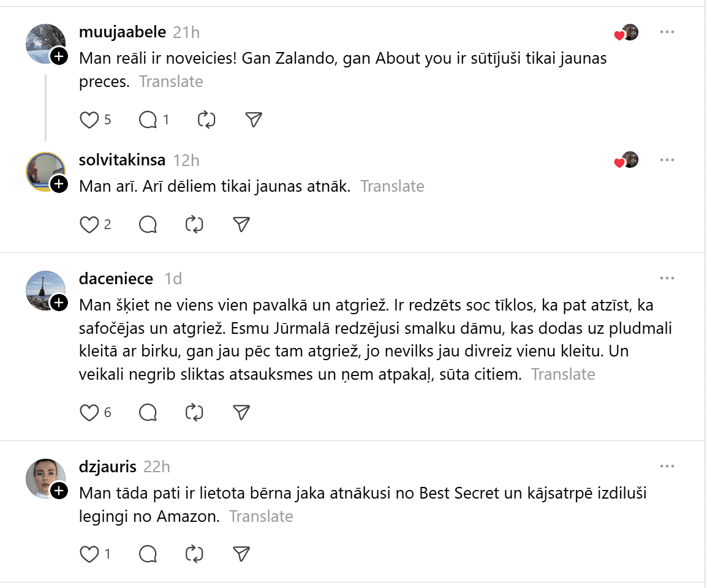Like solvitakinsa's reply
Image resolution: width=707 pixels, height=588 pixels.
pos(89,225)
